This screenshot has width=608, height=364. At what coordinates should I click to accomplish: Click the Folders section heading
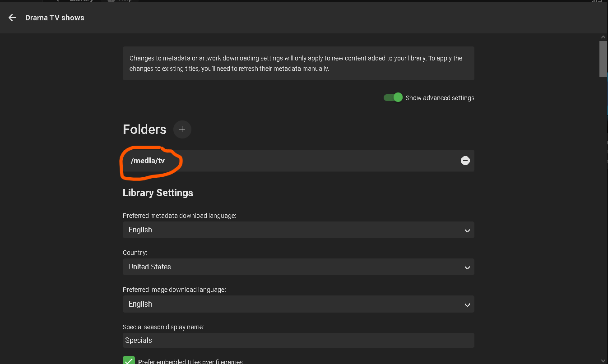pyautogui.click(x=144, y=129)
